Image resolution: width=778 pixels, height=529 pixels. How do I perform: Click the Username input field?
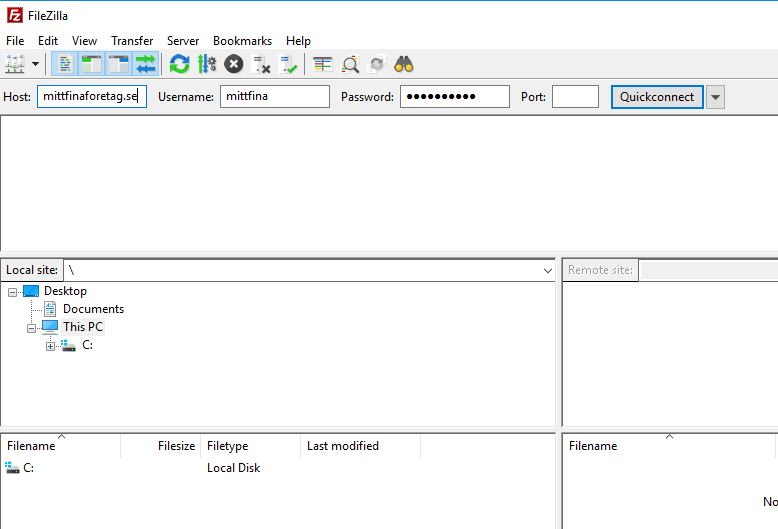[x=275, y=96]
